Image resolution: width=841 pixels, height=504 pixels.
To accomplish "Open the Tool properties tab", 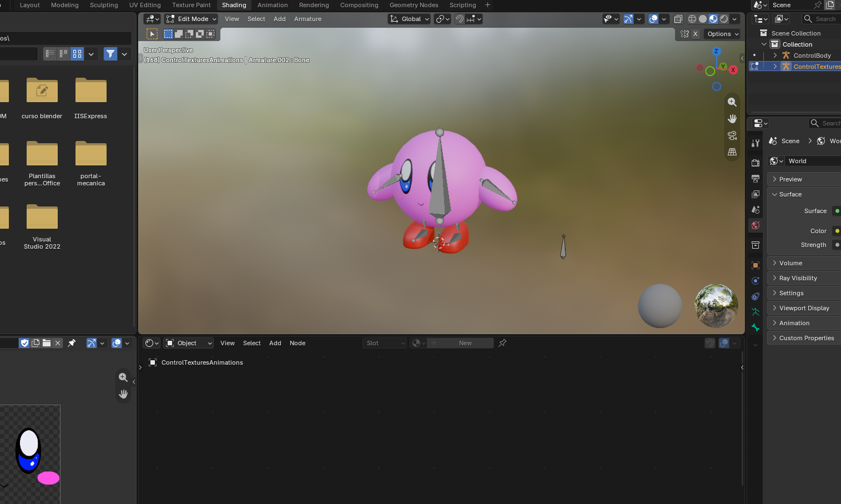I will tap(756, 143).
